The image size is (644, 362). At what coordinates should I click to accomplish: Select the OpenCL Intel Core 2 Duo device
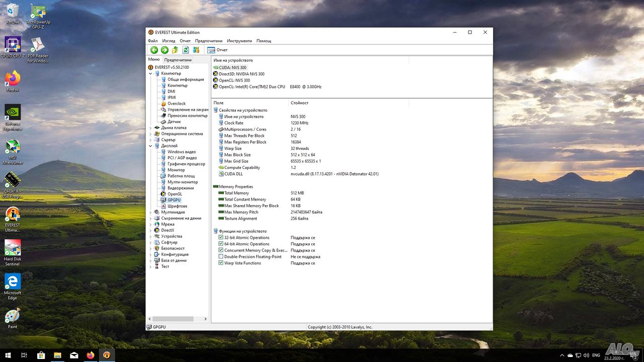[x=270, y=86]
